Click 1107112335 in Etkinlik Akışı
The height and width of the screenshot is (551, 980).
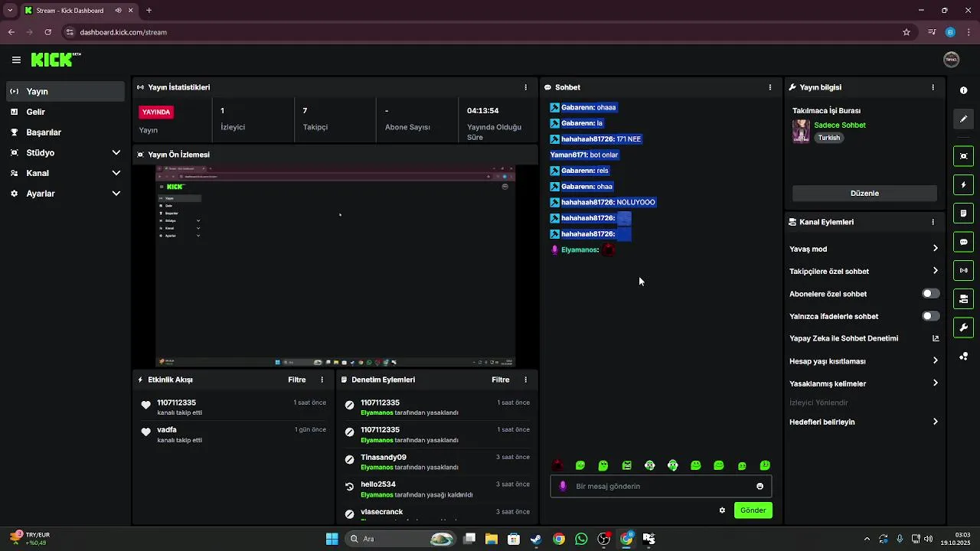[177, 403]
